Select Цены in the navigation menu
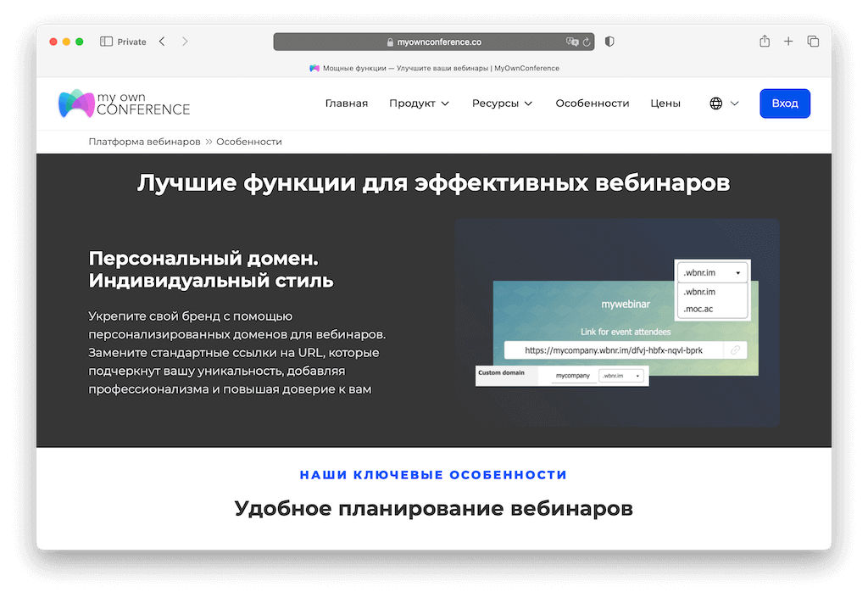The height and width of the screenshot is (598, 868). click(665, 103)
